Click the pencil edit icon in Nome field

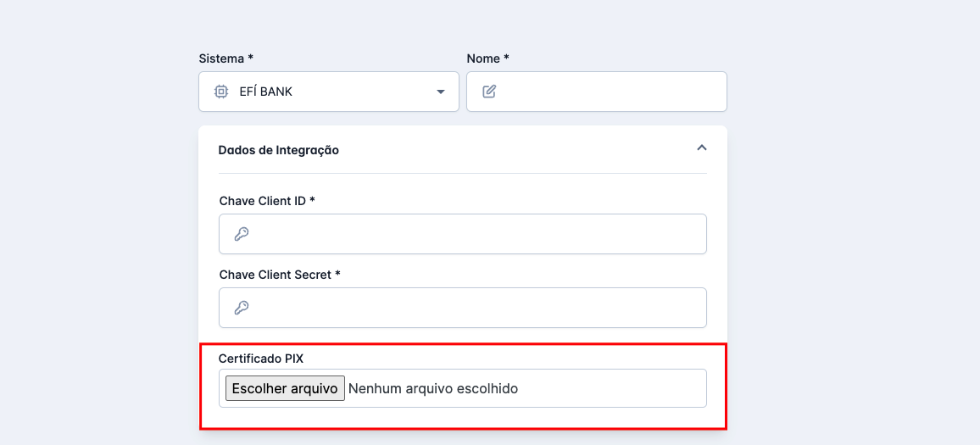click(489, 92)
